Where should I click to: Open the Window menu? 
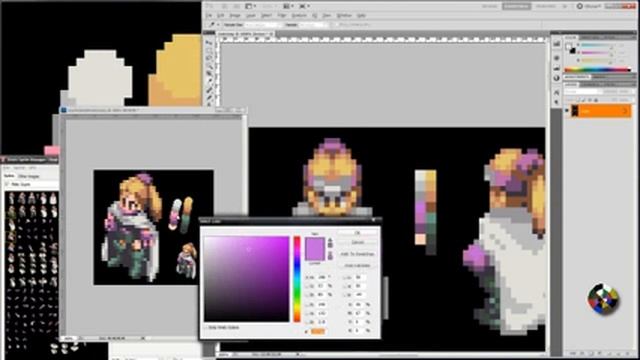tap(344, 16)
